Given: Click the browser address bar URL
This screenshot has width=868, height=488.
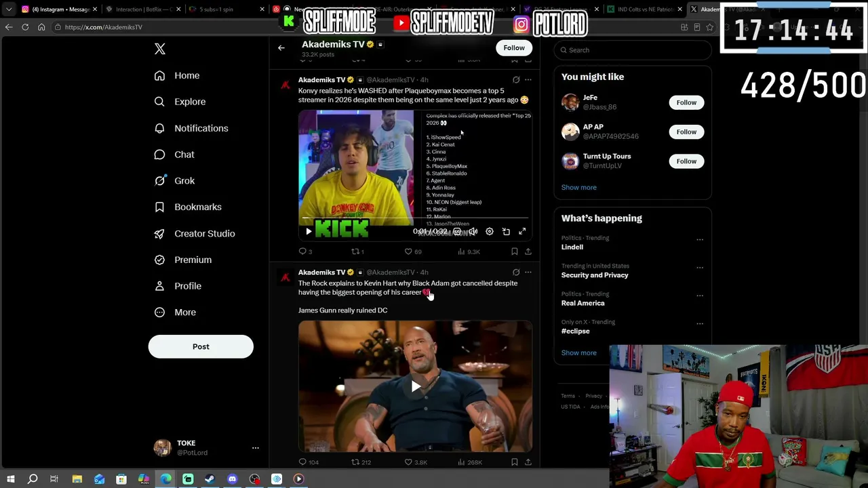Looking at the screenshot, I should pyautogui.click(x=104, y=27).
